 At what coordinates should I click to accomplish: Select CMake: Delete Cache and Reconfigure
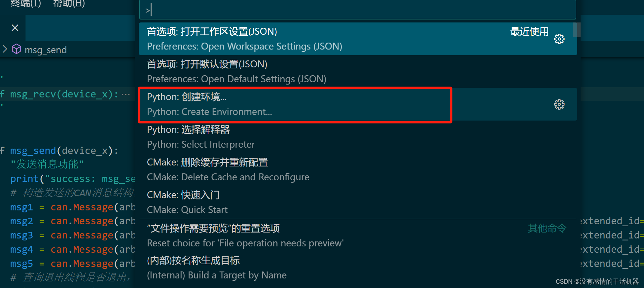coord(231,169)
